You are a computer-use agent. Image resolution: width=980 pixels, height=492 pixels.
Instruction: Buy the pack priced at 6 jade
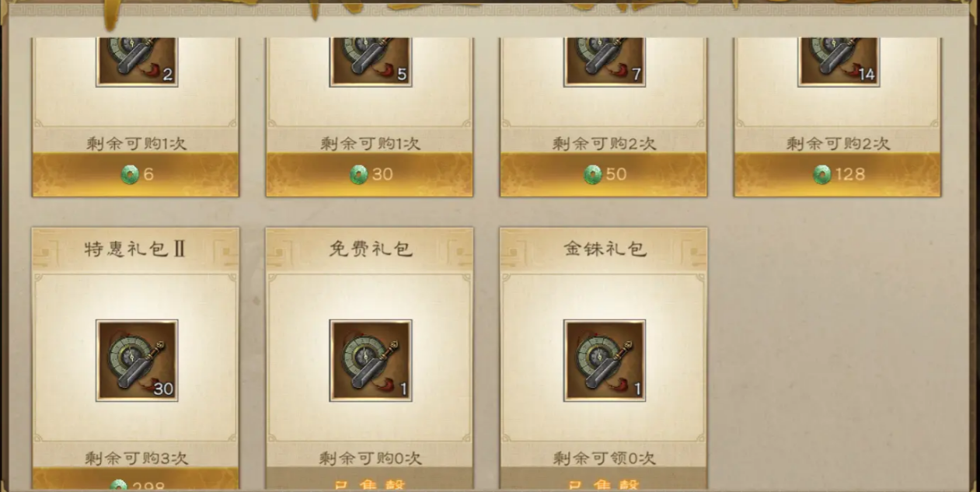[136, 175]
